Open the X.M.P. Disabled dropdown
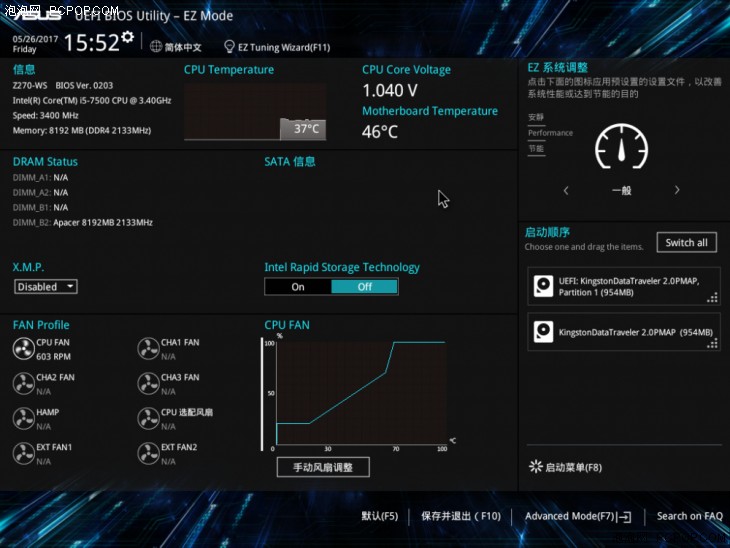730x548 pixels. 46,287
